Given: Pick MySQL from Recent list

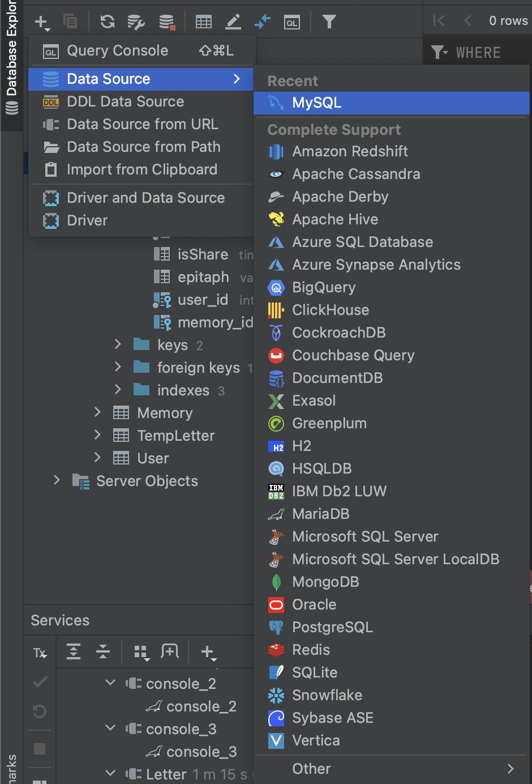Looking at the screenshot, I should tap(392, 103).
